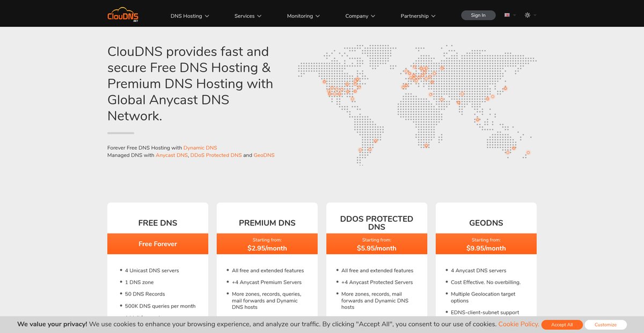Click '+4 Anycast Protected Servers' text
The height and width of the screenshot is (333, 644).
[377, 283]
